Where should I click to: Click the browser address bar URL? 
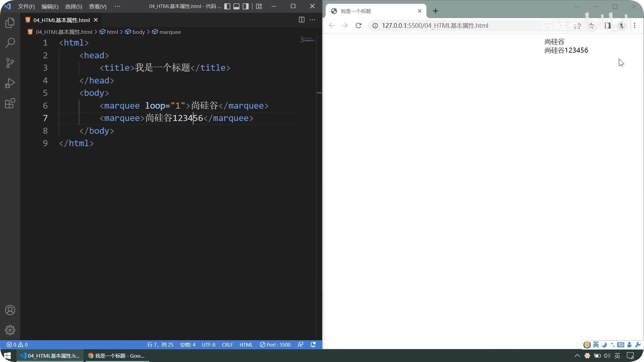coord(435,25)
